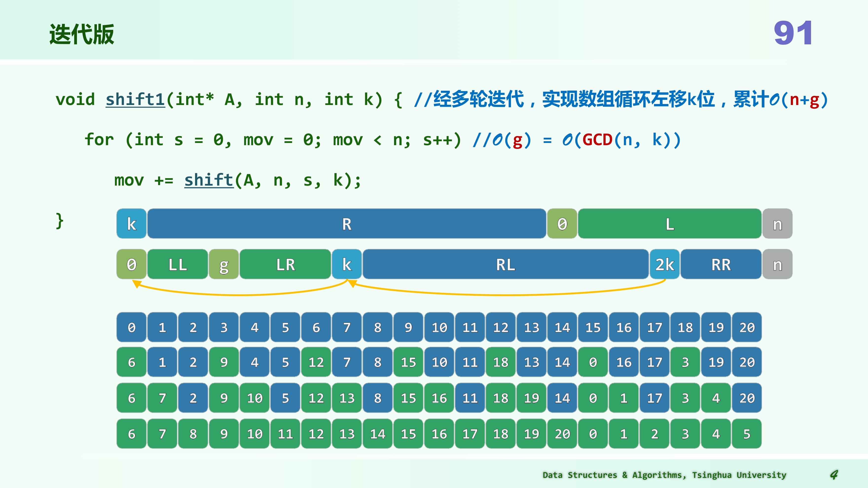Click the olive 0 block next to L
This screenshot has height=488, width=868.
point(562,224)
